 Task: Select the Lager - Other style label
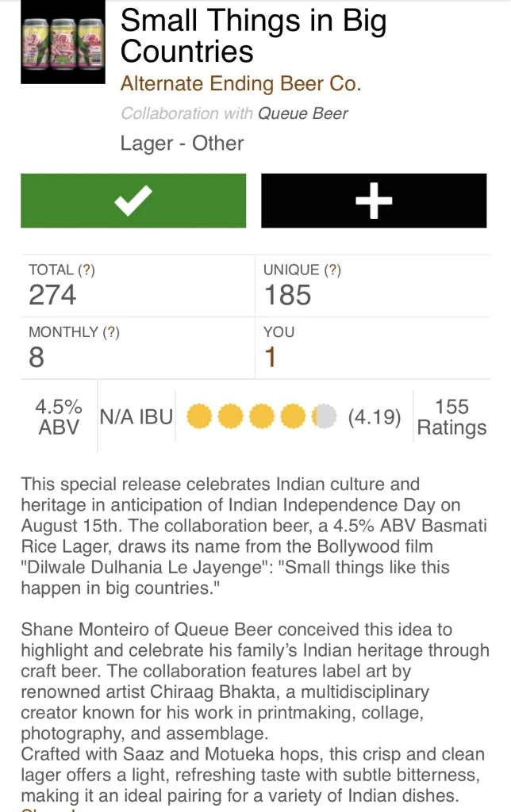tap(182, 144)
